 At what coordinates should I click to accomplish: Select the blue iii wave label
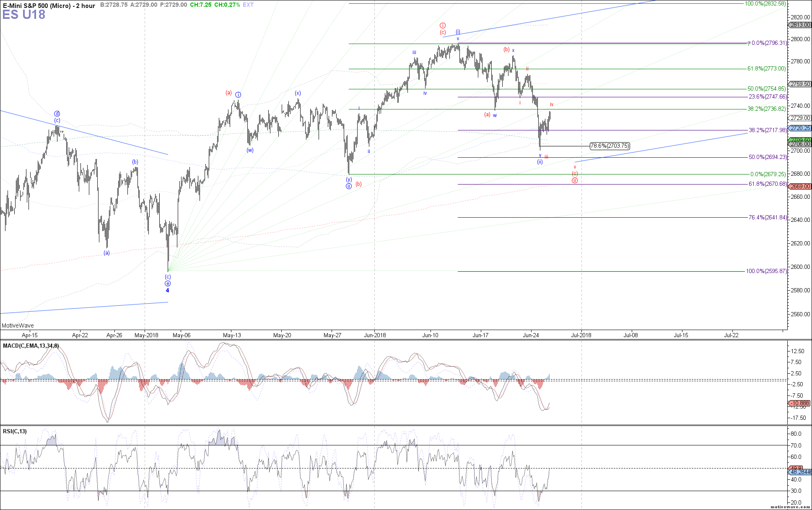click(x=414, y=52)
